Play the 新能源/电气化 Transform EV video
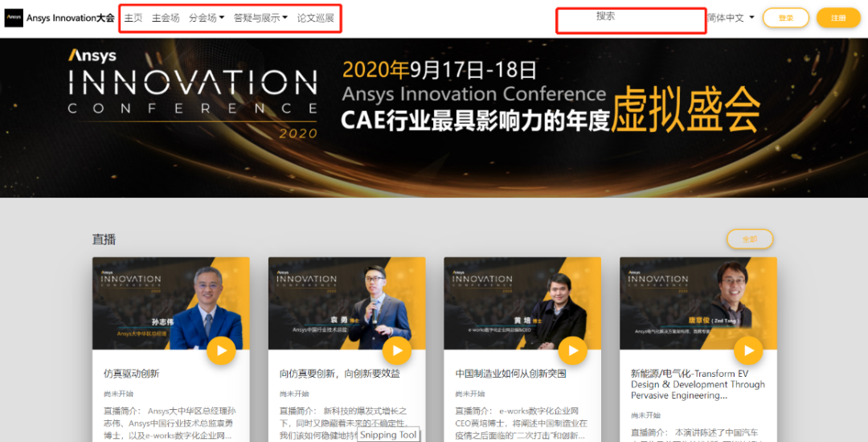 coord(748,350)
